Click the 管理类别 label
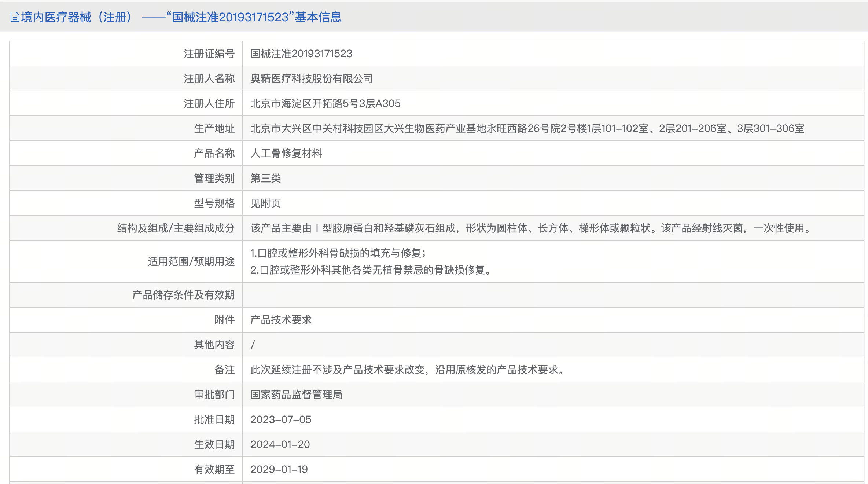868x484 pixels. click(214, 178)
